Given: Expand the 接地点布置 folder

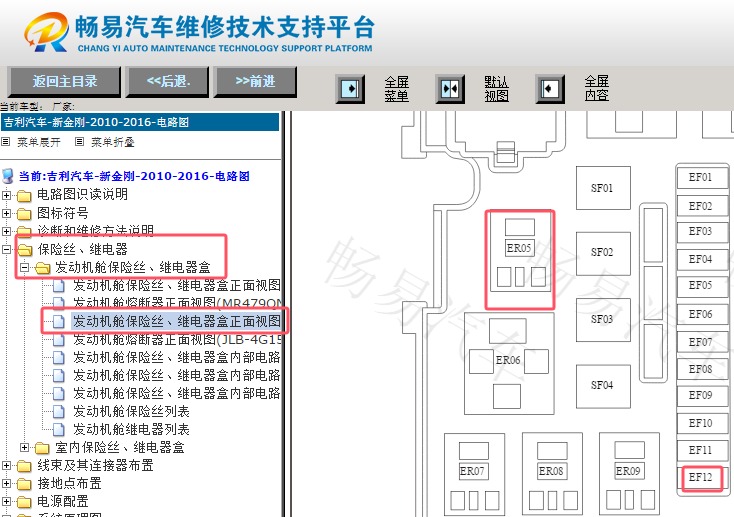Looking at the screenshot, I should coord(7,483).
